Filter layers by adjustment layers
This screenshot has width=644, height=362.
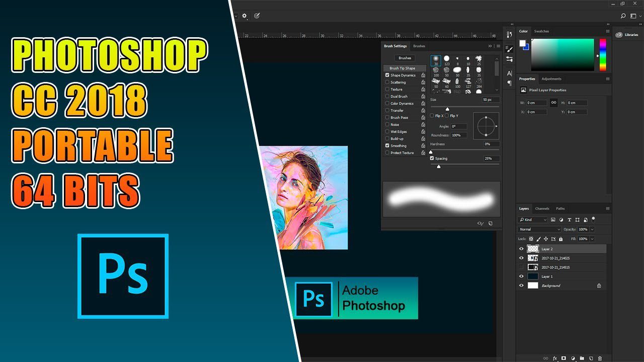tap(561, 220)
